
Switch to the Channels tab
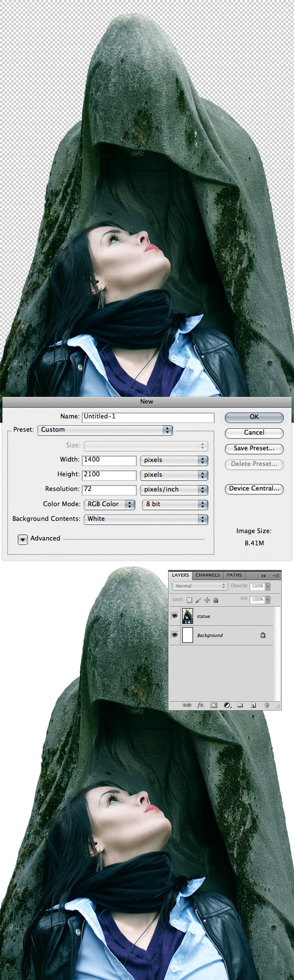(x=207, y=575)
